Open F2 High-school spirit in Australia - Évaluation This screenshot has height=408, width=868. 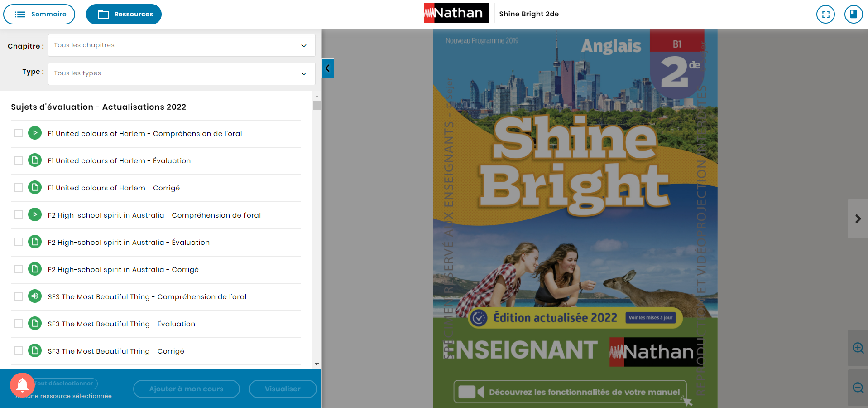[129, 243]
